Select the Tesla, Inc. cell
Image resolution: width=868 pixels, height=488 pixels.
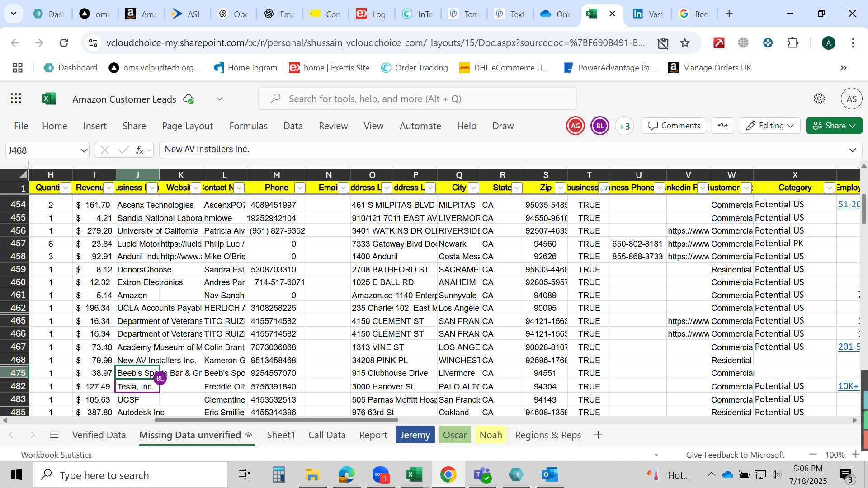[137, 386]
